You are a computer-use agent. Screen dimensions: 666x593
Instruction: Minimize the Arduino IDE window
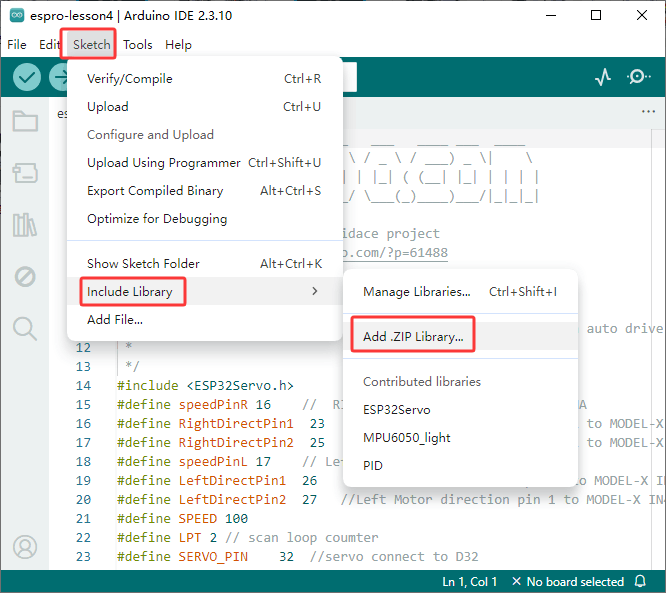tap(551, 15)
